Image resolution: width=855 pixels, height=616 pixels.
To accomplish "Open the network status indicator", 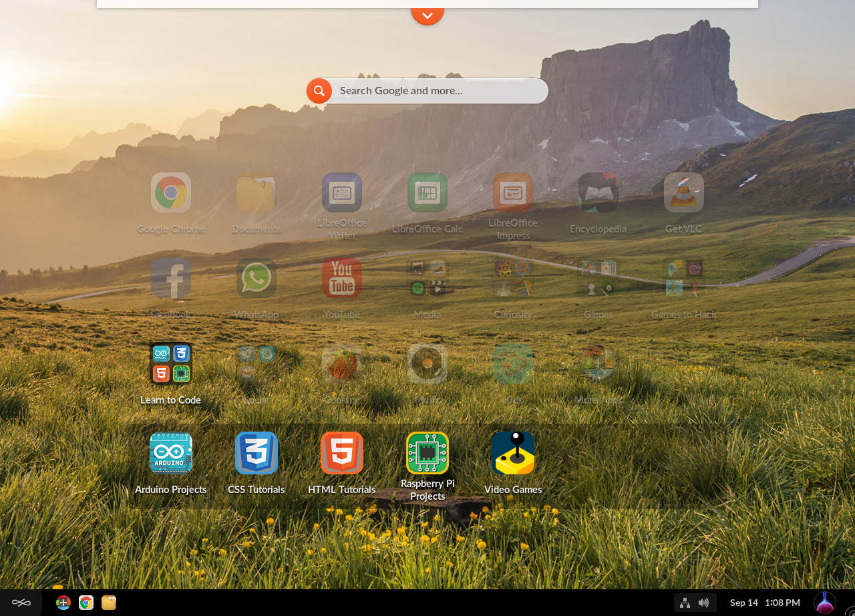I will pos(685,603).
